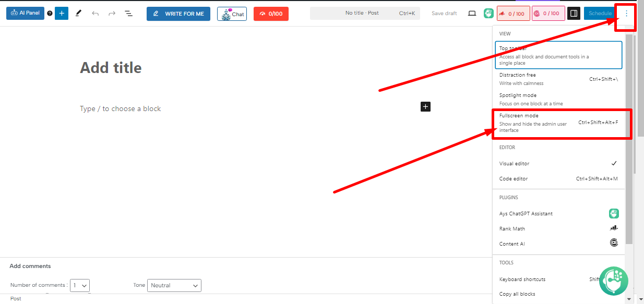
Task: Toggle Fullscreen mode
Action: click(x=558, y=123)
